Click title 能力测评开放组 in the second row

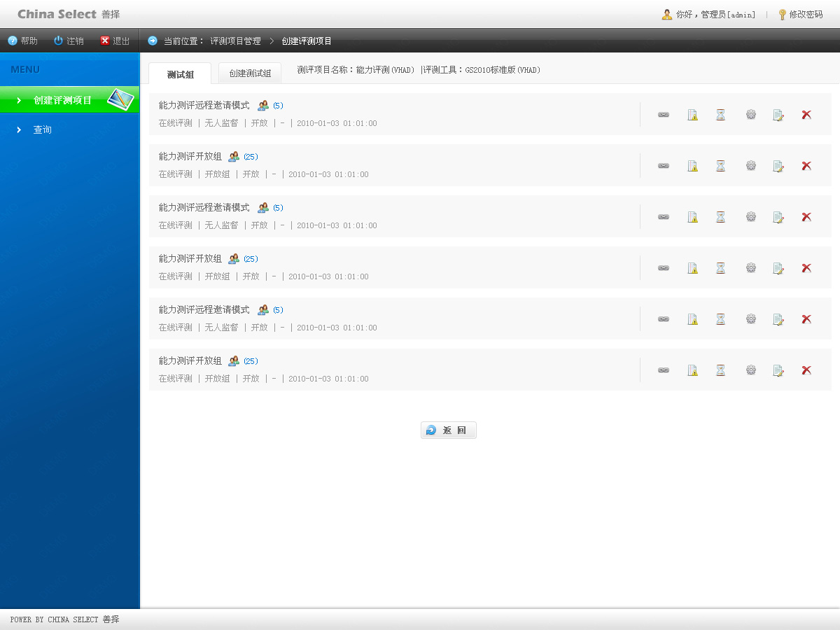[x=190, y=157]
